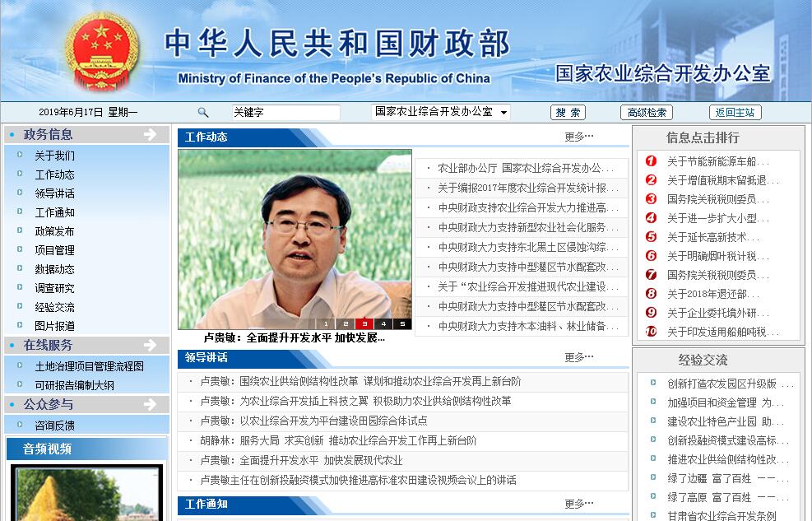The height and width of the screenshot is (521, 812).
Task: Click the 关键字 search input field
Action: click(285, 113)
